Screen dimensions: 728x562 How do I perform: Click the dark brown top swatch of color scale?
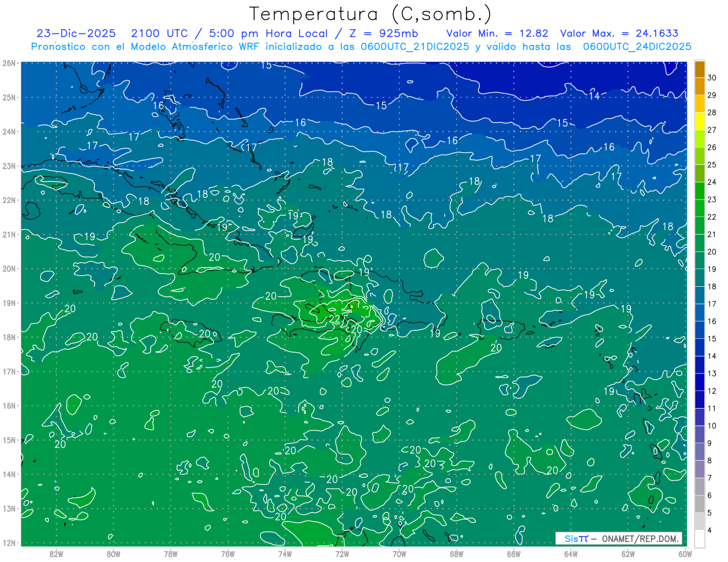coord(699,69)
